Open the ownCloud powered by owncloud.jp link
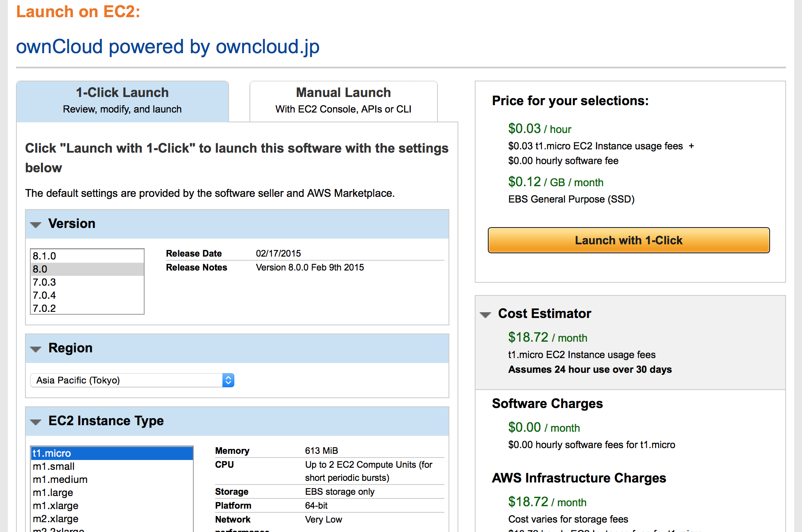Image resolution: width=802 pixels, height=532 pixels. pyautogui.click(x=168, y=47)
